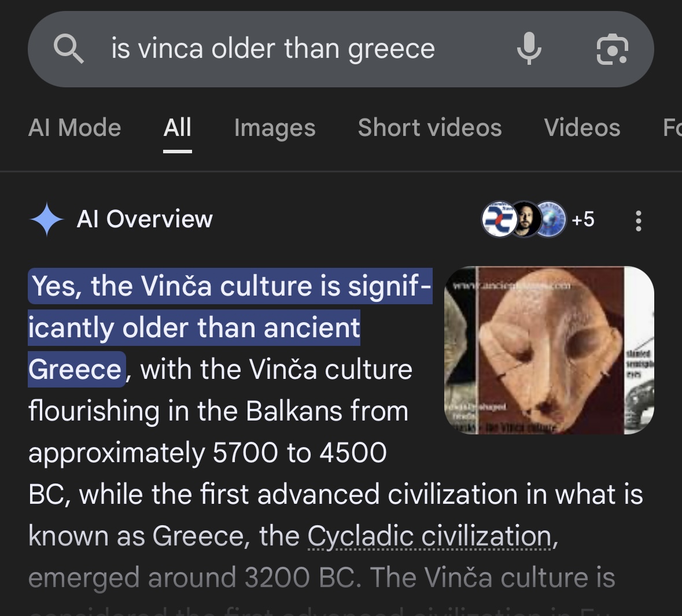682x616 pixels.
Task: Click the magnifying glass search icon
Action: (x=69, y=49)
